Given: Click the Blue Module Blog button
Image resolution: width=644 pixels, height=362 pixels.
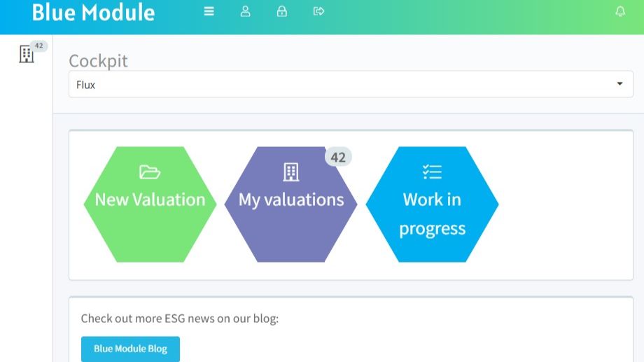Looking at the screenshot, I should tap(130, 349).
